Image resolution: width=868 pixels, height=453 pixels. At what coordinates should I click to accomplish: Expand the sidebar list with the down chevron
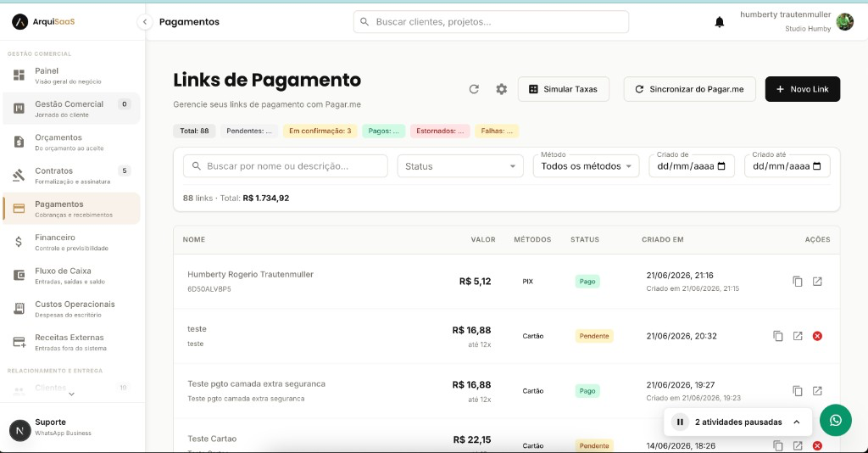[x=71, y=394]
